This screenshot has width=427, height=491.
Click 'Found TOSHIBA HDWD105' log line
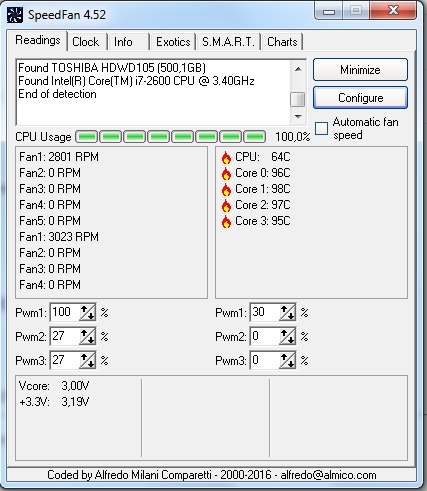coord(112,68)
